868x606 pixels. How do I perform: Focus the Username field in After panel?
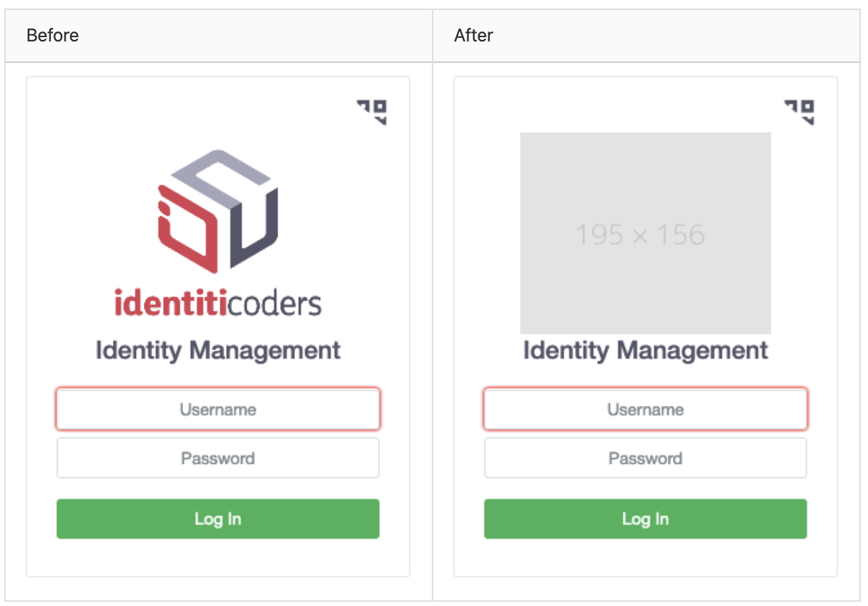[646, 409]
